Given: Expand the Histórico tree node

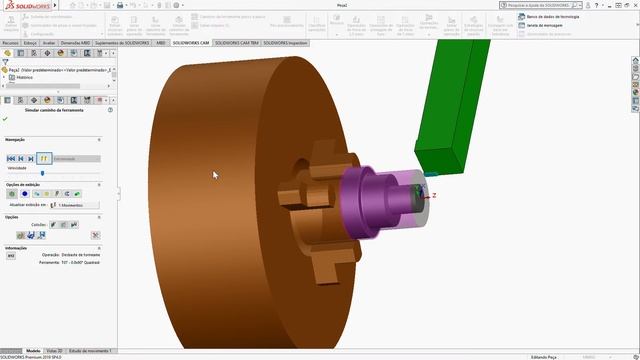Looking at the screenshot, I should [4, 77].
